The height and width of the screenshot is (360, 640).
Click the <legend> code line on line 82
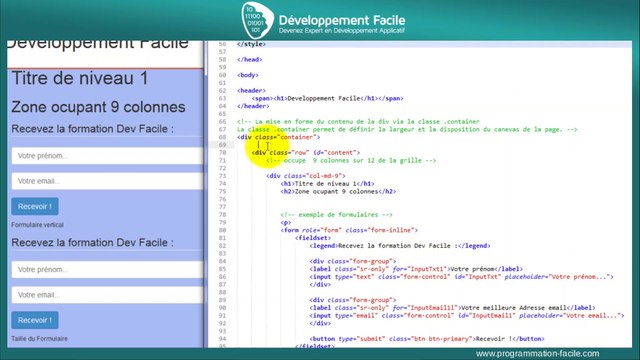(400, 246)
